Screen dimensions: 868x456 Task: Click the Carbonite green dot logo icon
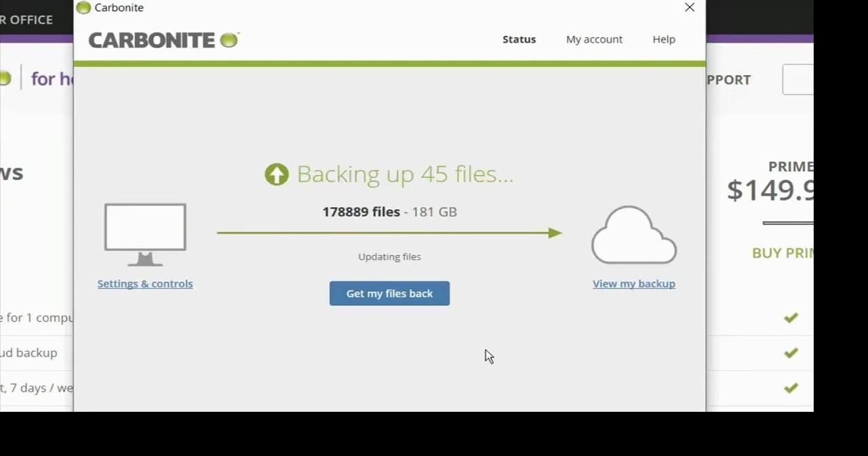click(x=229, y=40)
